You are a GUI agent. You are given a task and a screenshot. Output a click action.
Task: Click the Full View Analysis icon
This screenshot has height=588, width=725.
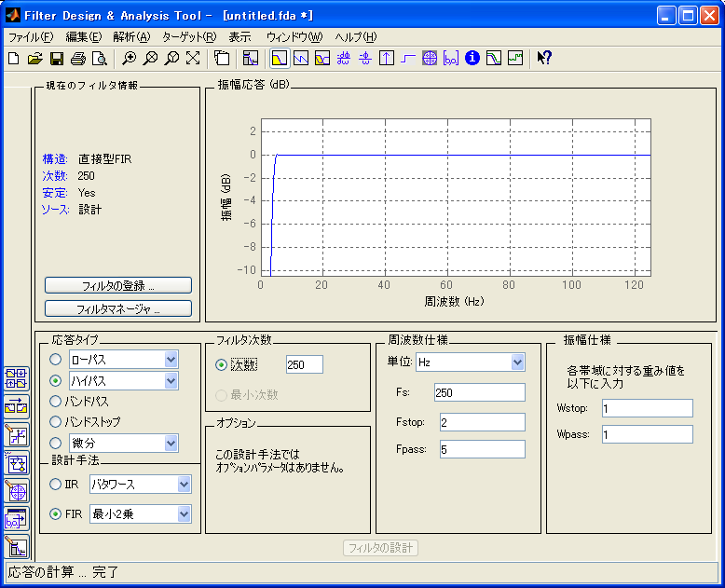(222, 59)
